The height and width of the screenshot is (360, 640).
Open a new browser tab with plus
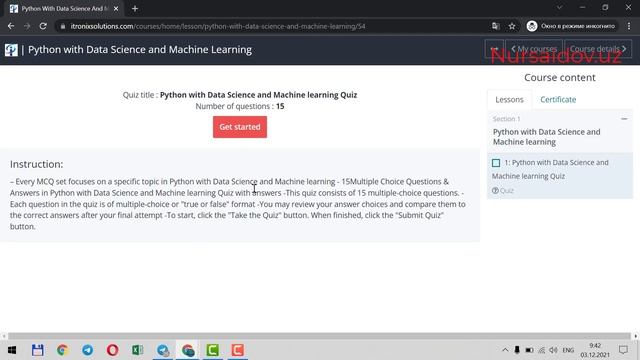click(x=135, y=9)
